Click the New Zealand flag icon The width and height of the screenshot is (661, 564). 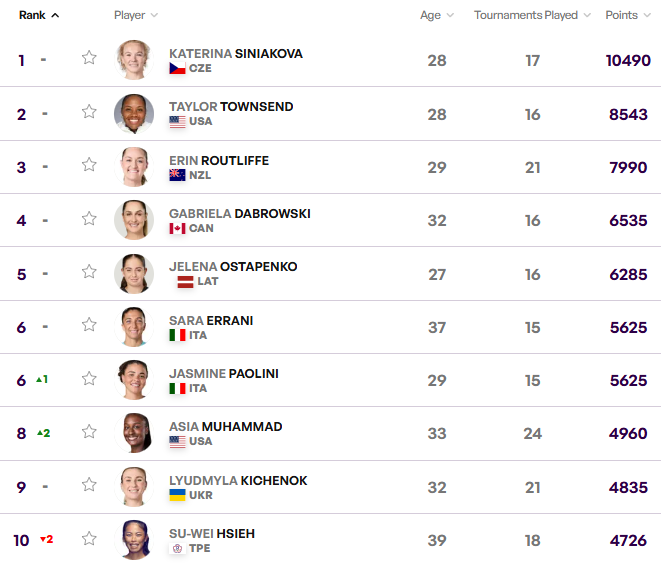(x=177, y=175)
